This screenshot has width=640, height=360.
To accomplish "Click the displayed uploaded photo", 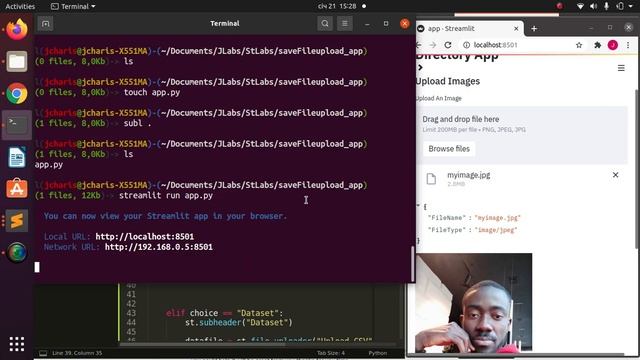I will 473,302.
